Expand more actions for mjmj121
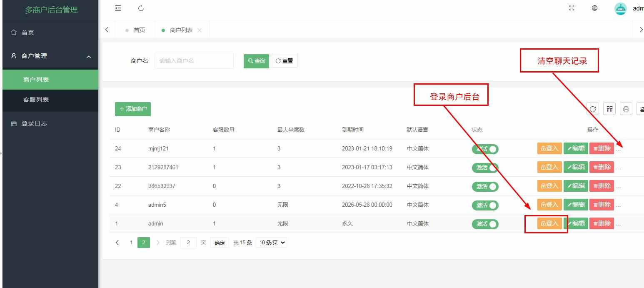This screenshot has width=644, height=288. (x=619, y=149)
